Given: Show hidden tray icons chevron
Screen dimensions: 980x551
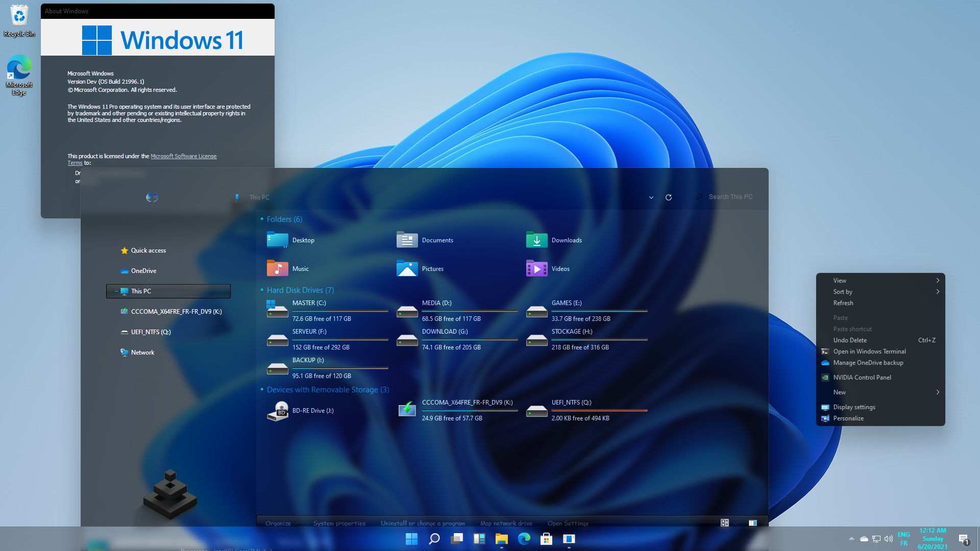Looking at the screenshot, I should click(x=851, y=539).
